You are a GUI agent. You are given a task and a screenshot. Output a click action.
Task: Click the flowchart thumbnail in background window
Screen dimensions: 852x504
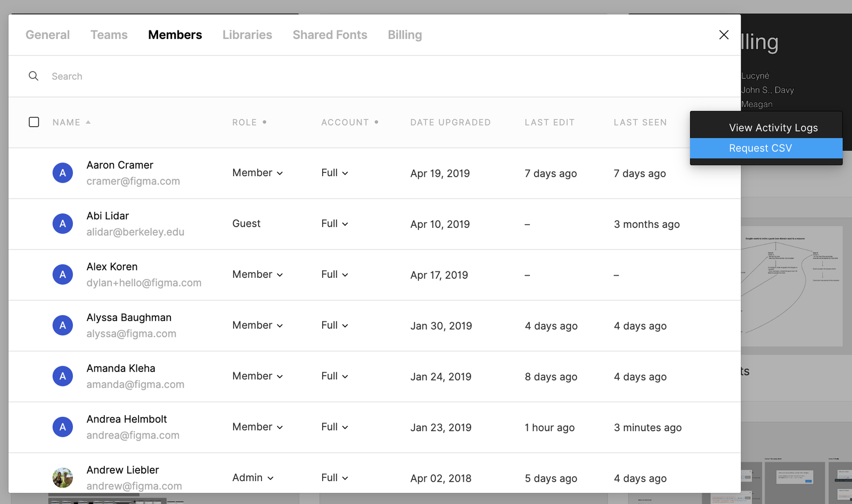[792, 287]
